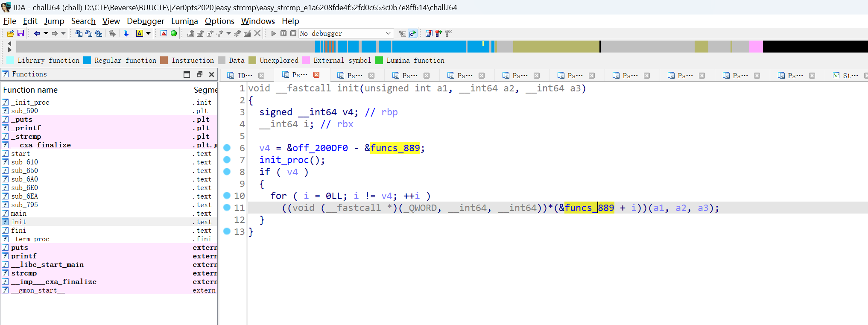Click the first binoculars search icon

click(x=79, y=33)
